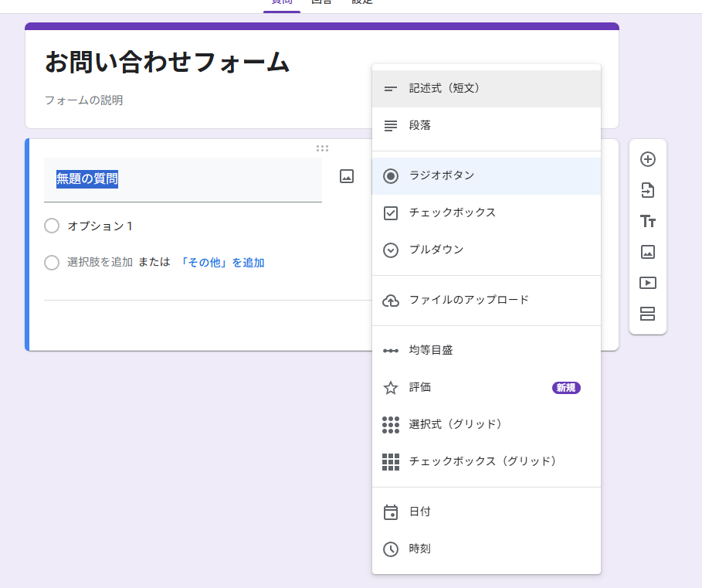Viewport: 702px width, 588px height.
Task: Click the form title お問い合わせフォーム
Action: 167,62
